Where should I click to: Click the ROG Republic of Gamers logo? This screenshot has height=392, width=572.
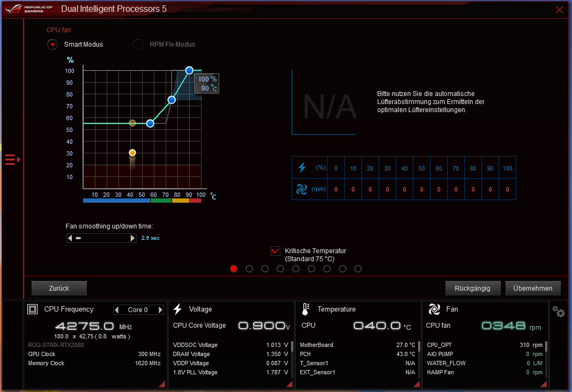(29, 9)
